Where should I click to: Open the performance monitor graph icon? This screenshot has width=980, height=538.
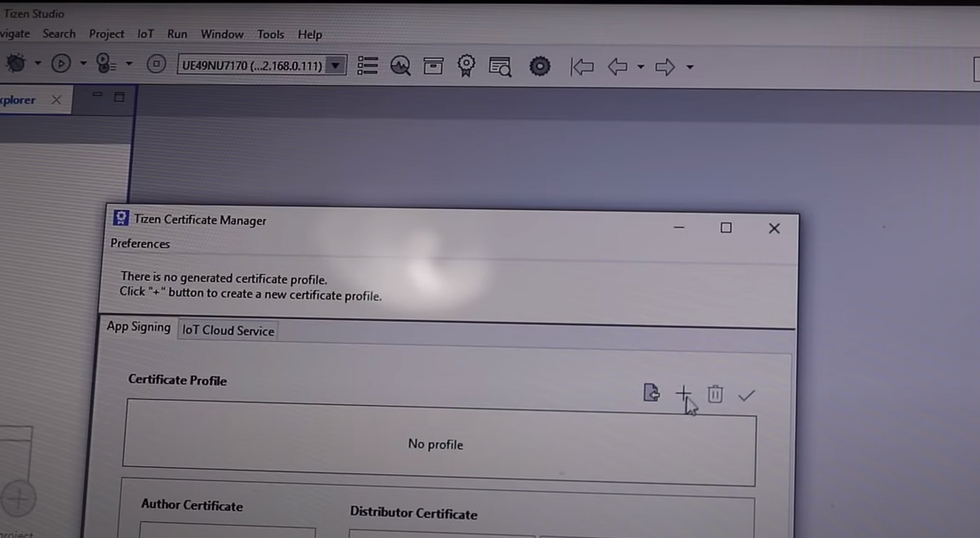point(400,66)
